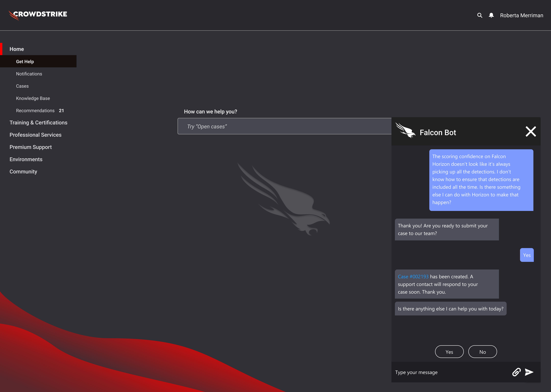Click the "Are you ready to submit" bot message

[x=447, y=230]
